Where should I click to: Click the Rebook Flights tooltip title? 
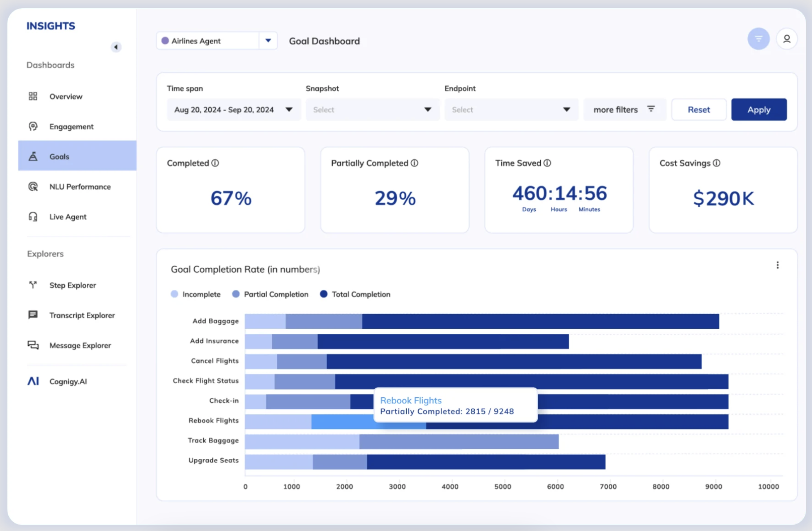(x=411, y=400)
